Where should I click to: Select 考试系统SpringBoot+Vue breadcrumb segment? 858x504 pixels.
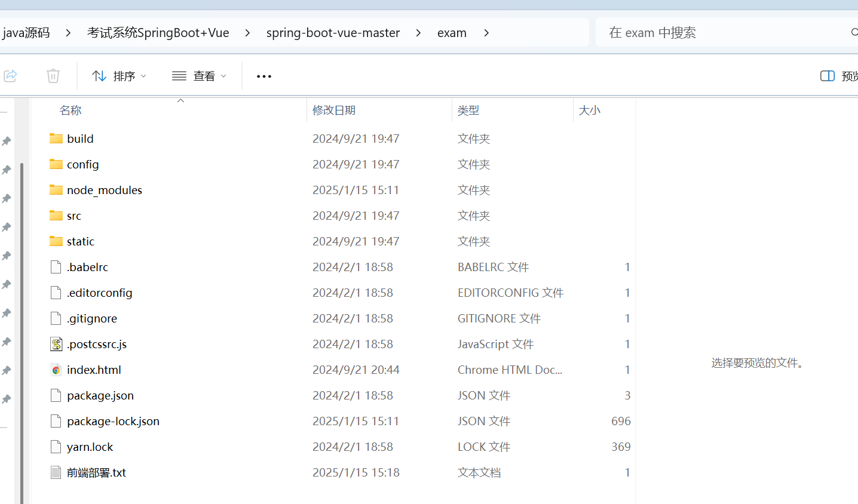click(x=158, y=33)
